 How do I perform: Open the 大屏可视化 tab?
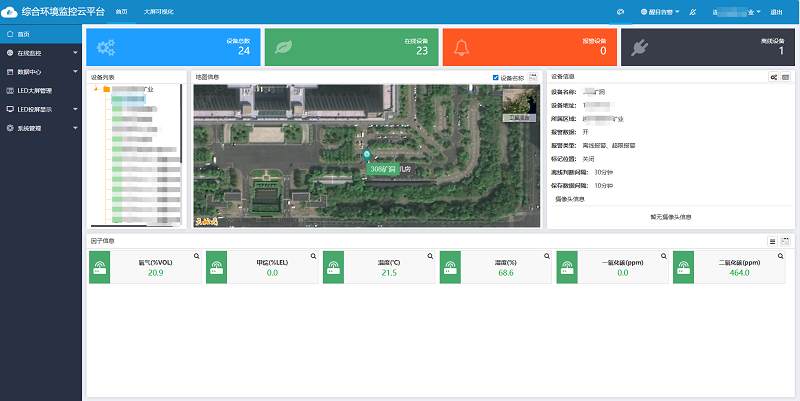157,12
